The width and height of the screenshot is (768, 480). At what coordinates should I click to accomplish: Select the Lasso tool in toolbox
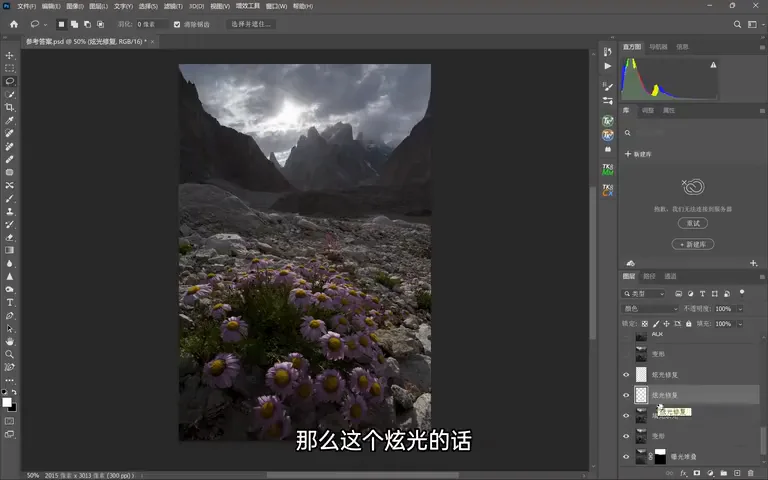point(9,81)
